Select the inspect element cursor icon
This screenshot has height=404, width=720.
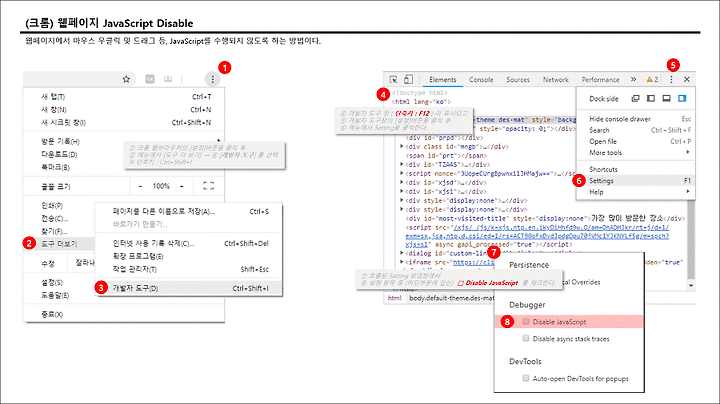pos(394,79)
